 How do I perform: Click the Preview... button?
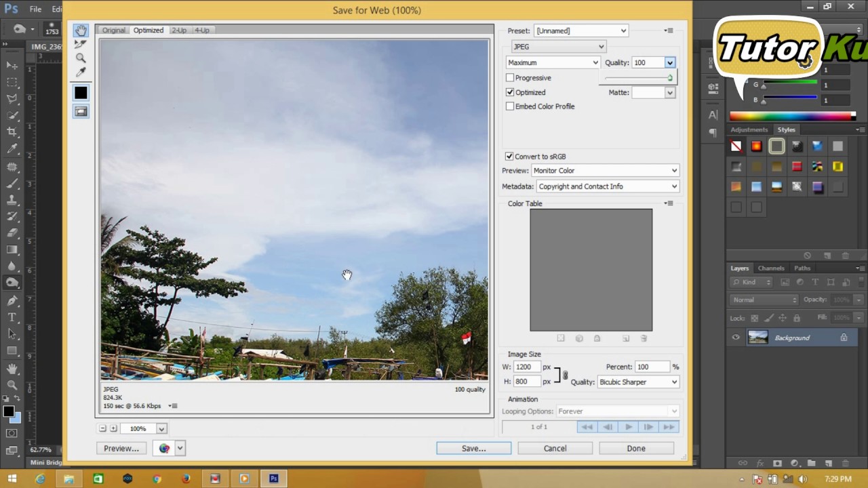coord(121,448)
